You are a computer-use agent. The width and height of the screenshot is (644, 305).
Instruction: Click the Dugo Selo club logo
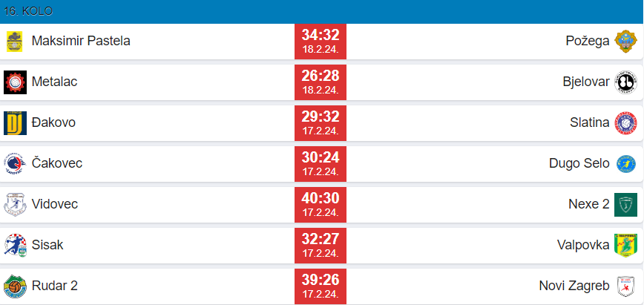(x=625, y=163)
